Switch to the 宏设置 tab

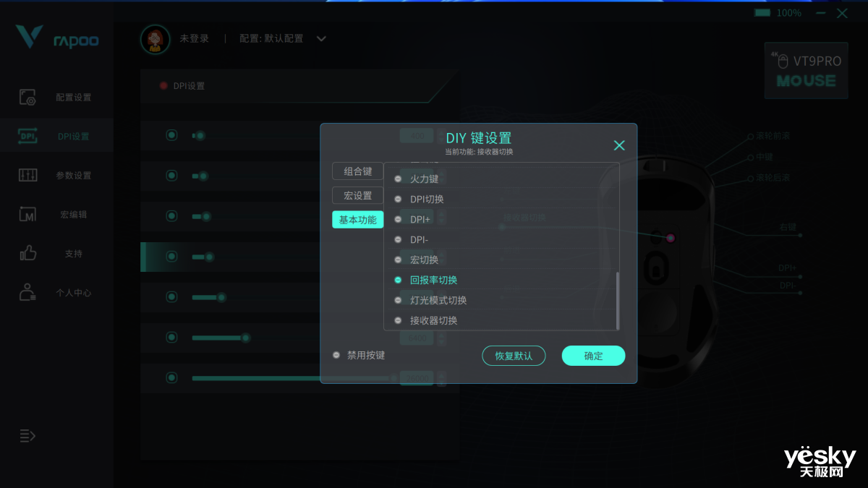click(358, 195)
